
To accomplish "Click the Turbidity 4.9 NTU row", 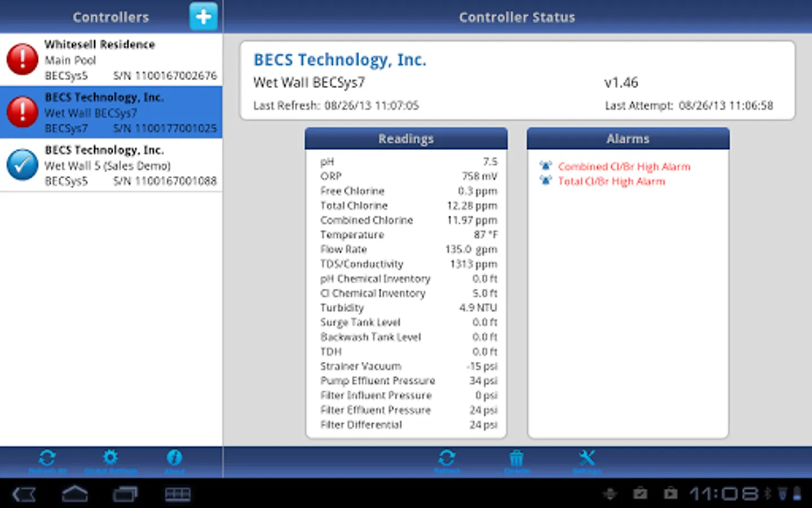I will tap(409, 308).
